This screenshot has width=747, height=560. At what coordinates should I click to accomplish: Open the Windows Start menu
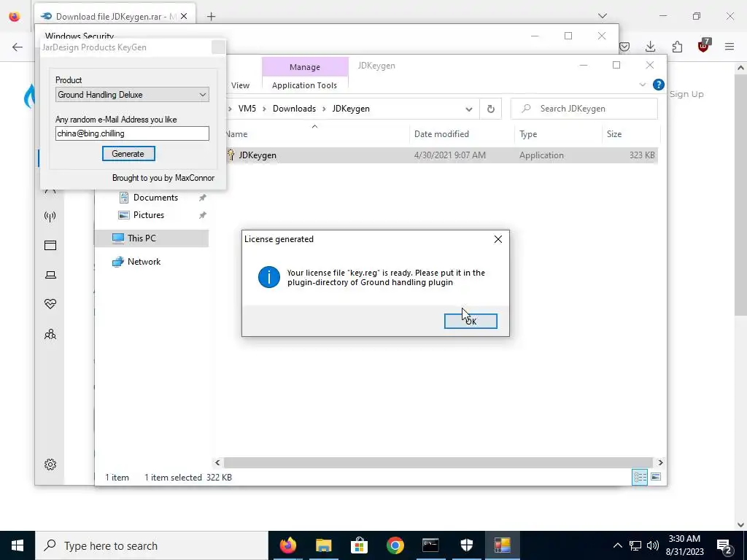(18, 545)
